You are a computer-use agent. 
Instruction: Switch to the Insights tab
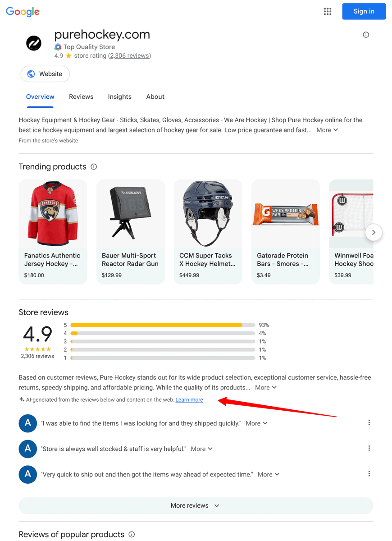click(x=120, y=96)
